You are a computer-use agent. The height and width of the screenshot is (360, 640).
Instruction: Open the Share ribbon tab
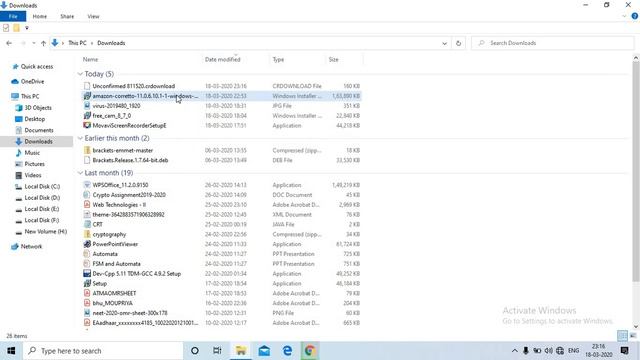[67, 16]
